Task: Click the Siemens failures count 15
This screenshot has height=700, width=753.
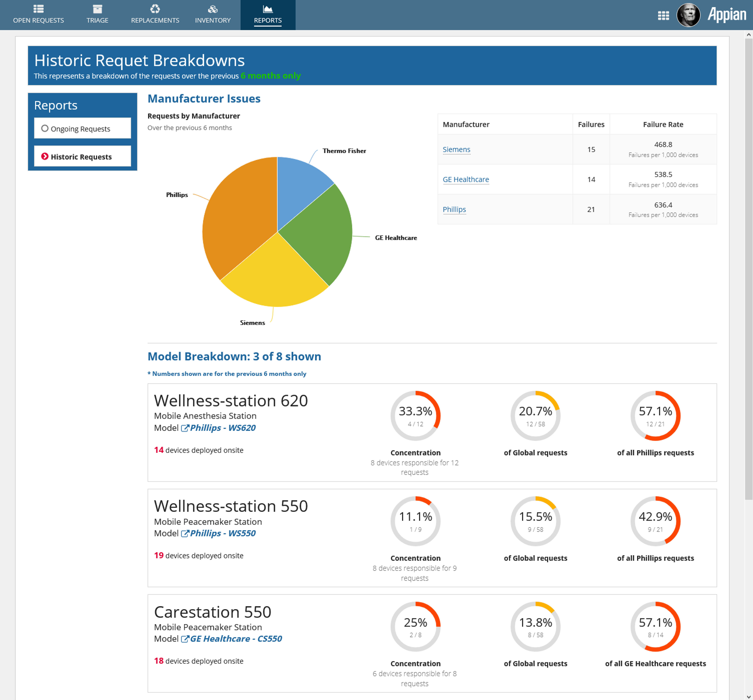Action: pyautogui.click(x=591, y=149)
